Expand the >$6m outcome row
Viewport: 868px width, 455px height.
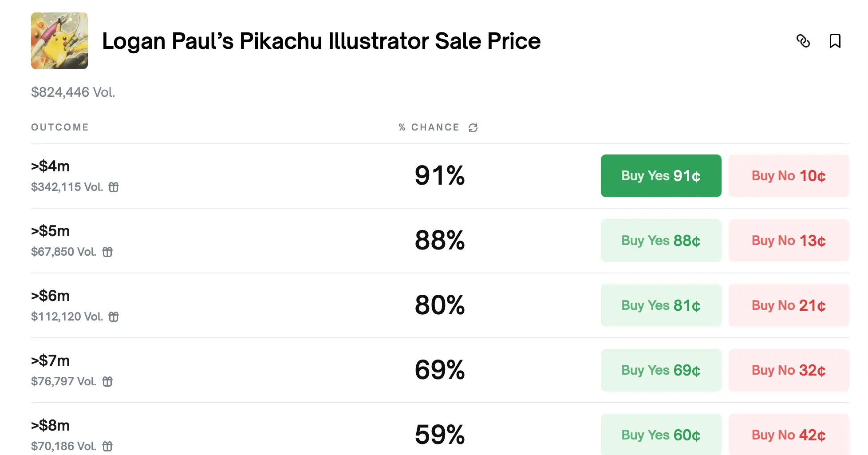(266, 305)
